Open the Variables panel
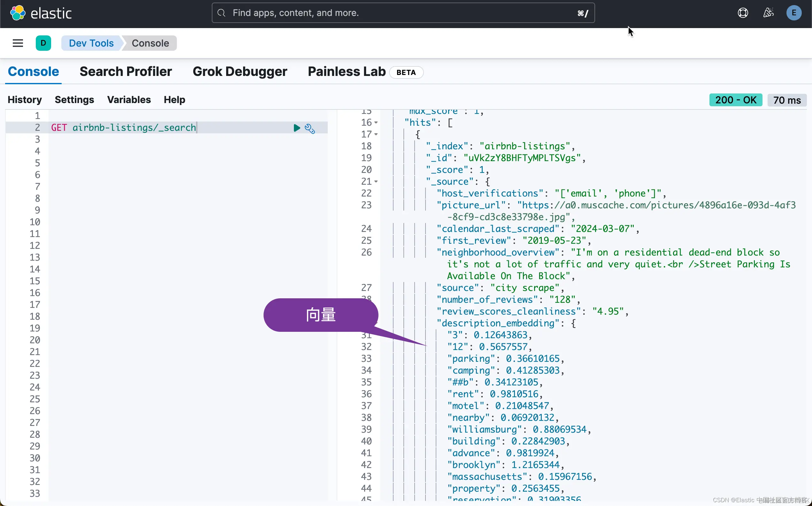812x506 pixels. click(129, 100)
